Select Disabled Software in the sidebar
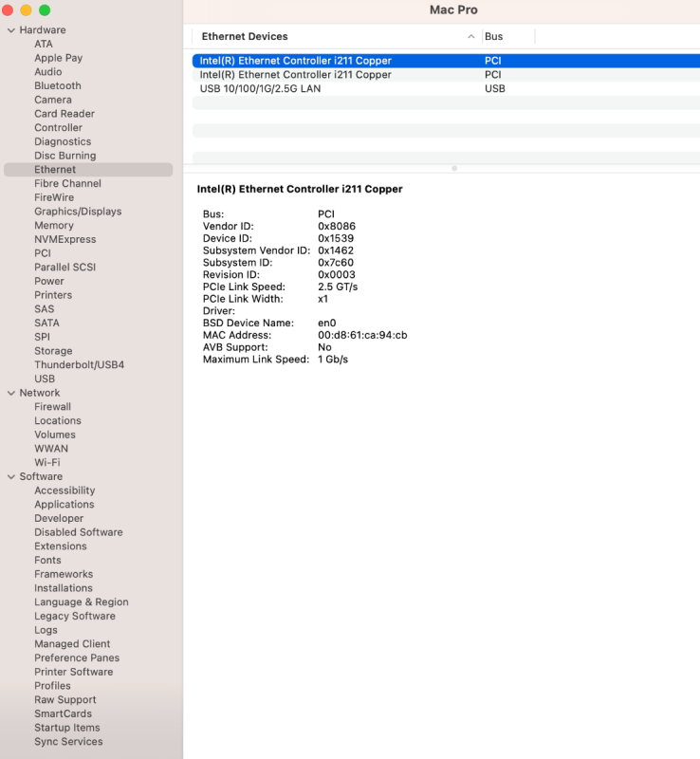This screenshot has width=700, height=759. click(x=79, y=532)
